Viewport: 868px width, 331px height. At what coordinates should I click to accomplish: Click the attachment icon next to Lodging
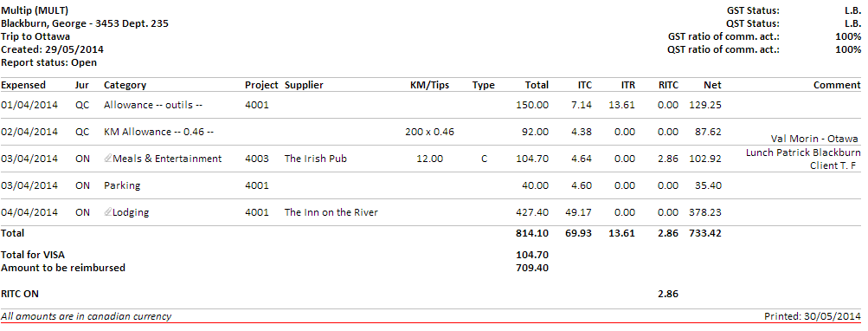coord(108,212)
